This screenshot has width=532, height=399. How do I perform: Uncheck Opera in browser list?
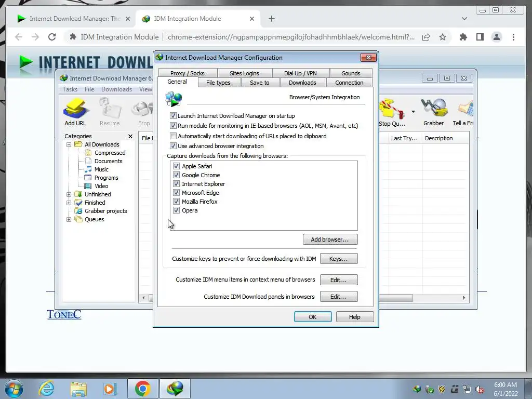pos(176,210)
